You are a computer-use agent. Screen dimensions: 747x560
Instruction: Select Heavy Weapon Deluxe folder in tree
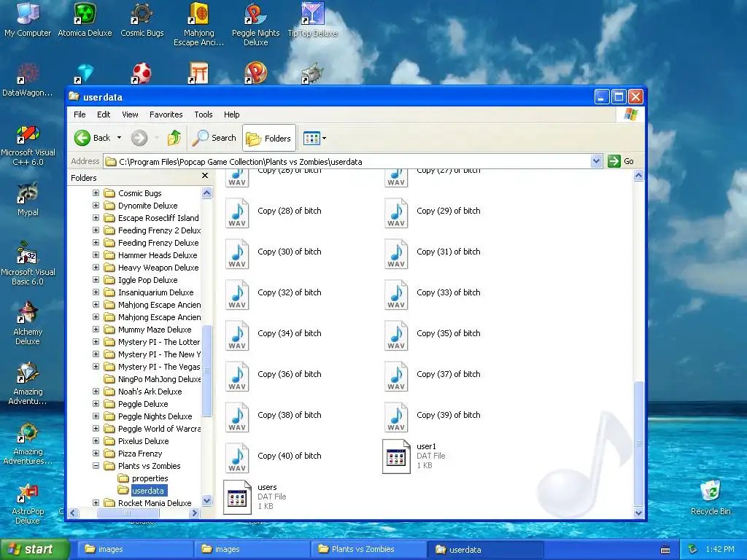click(x=158, y=268)
